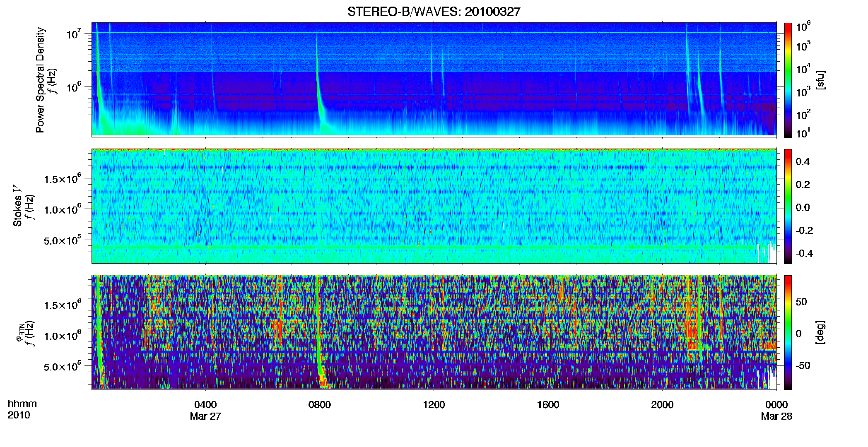
Task: Click the Power Spectral Density axis label
Action: click(x=40, y=80)
